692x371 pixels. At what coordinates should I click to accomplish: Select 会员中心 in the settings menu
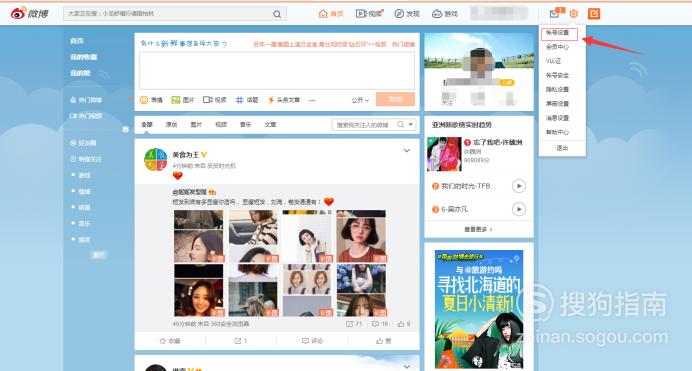click(557, 47)
